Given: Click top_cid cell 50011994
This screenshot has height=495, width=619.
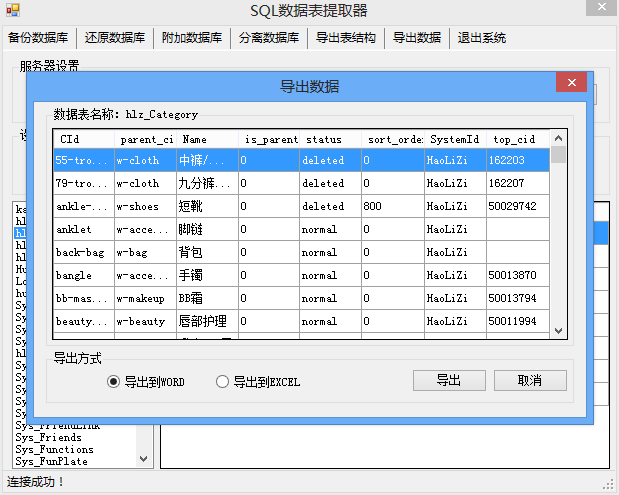Looking at the screenshot, I should point(518,321).
